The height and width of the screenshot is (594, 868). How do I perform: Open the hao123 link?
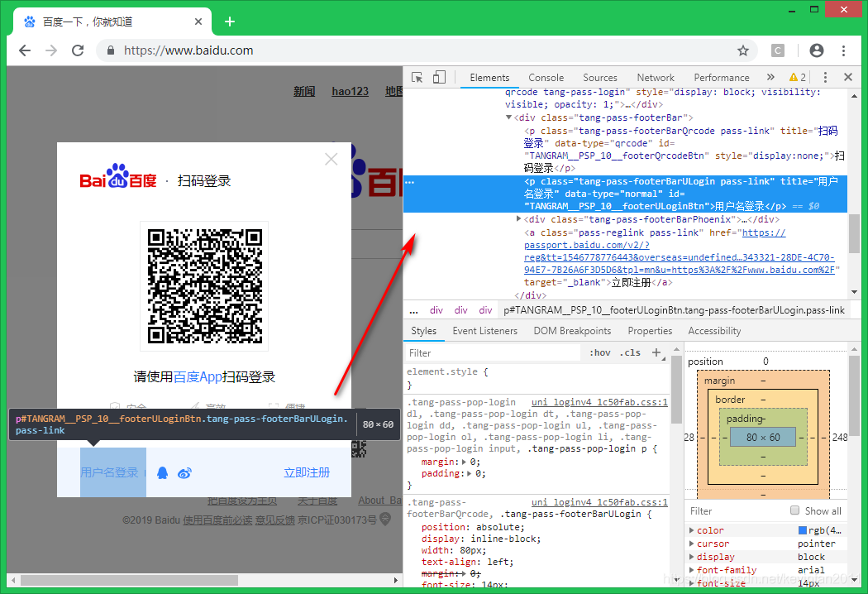(x=350, y=92)
